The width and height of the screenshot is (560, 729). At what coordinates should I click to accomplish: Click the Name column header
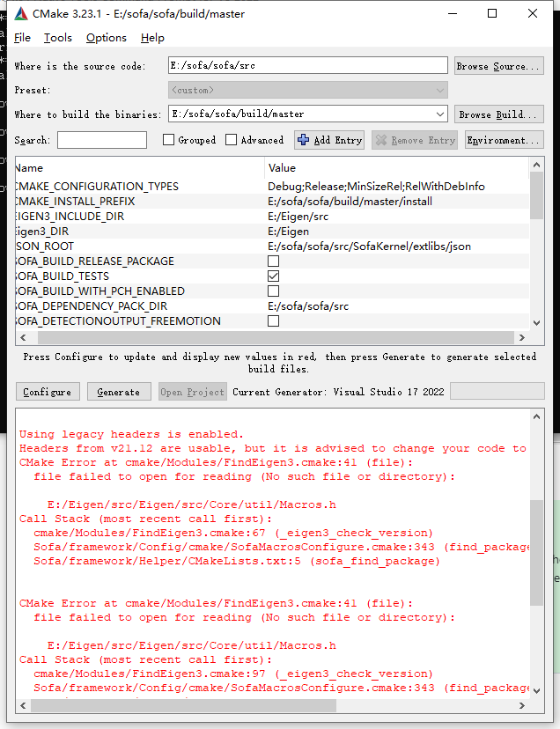pos(139,168)
